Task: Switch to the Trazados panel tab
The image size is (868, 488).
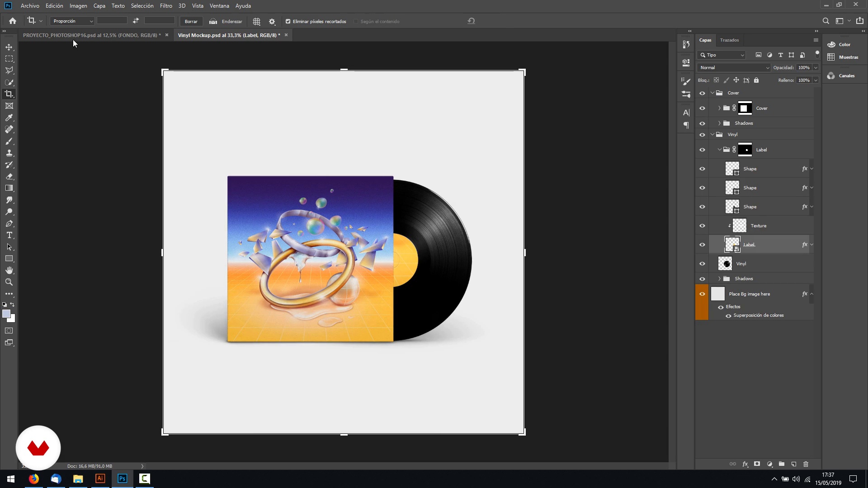Action: coord(729,40)
